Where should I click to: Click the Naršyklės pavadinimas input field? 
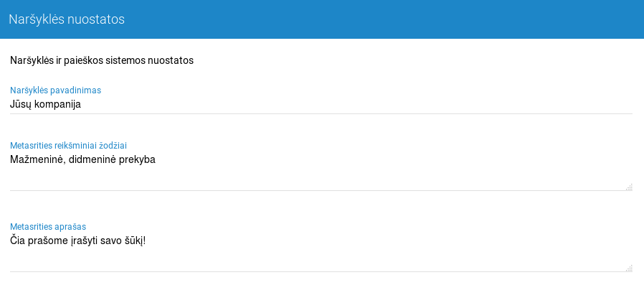point(321,104)
